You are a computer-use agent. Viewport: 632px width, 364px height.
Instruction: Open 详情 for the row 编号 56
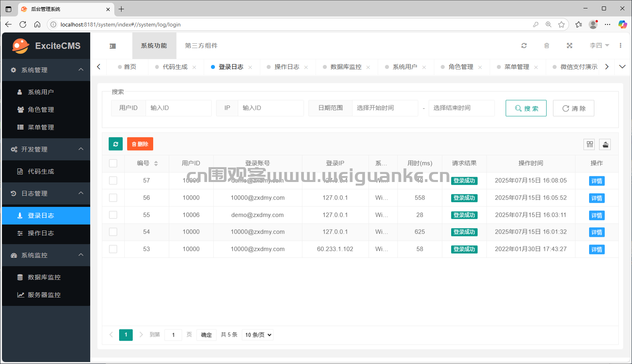597,198
